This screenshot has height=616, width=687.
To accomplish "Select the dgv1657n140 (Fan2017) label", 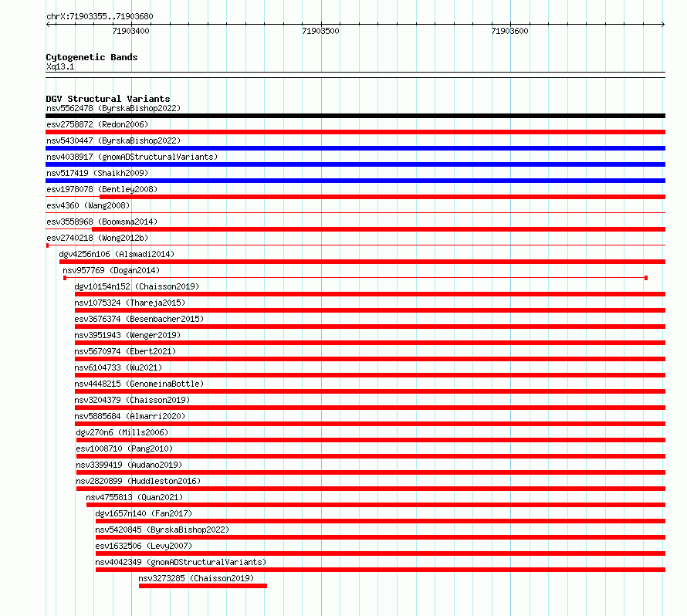I will 144,513.
